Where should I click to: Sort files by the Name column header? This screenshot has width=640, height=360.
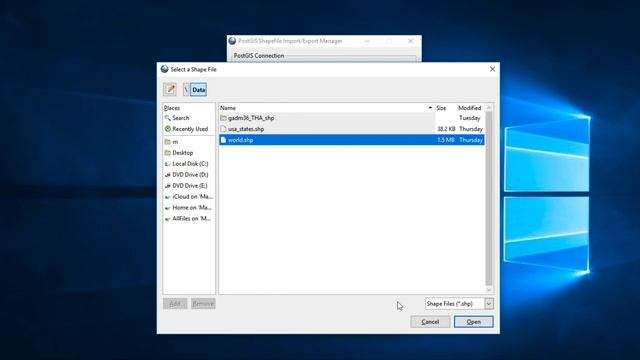(327, 108)
